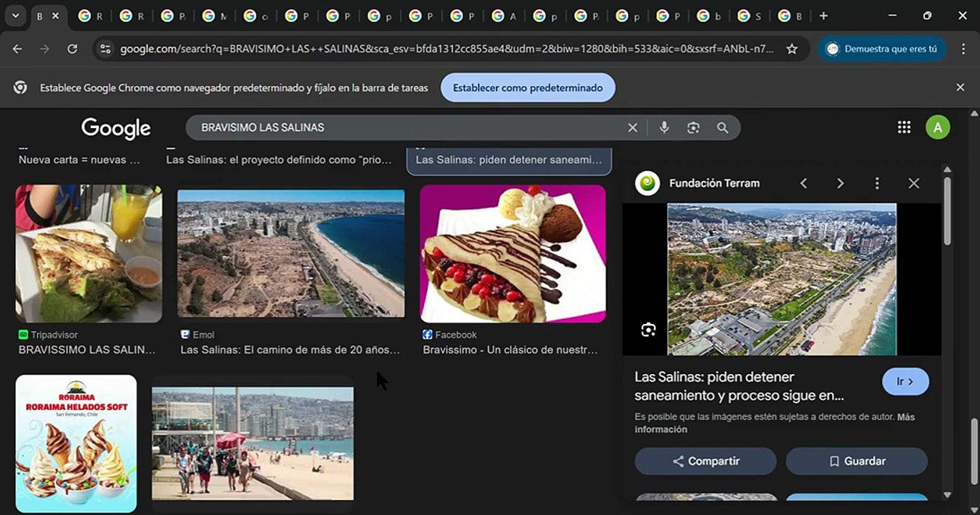Image resolution: width=980 pixels, height=515 pixels.
Task: Switch to the tab labeled M
Action: 214,16
